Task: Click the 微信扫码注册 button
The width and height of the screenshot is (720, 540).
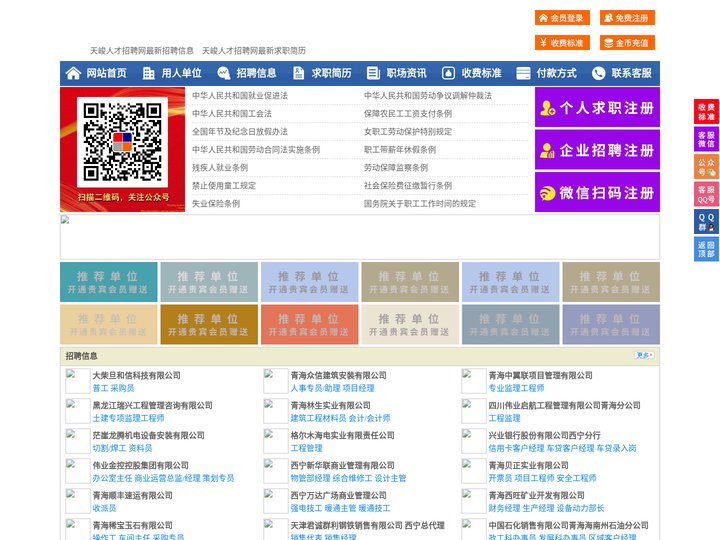Action: click(597, 192)
